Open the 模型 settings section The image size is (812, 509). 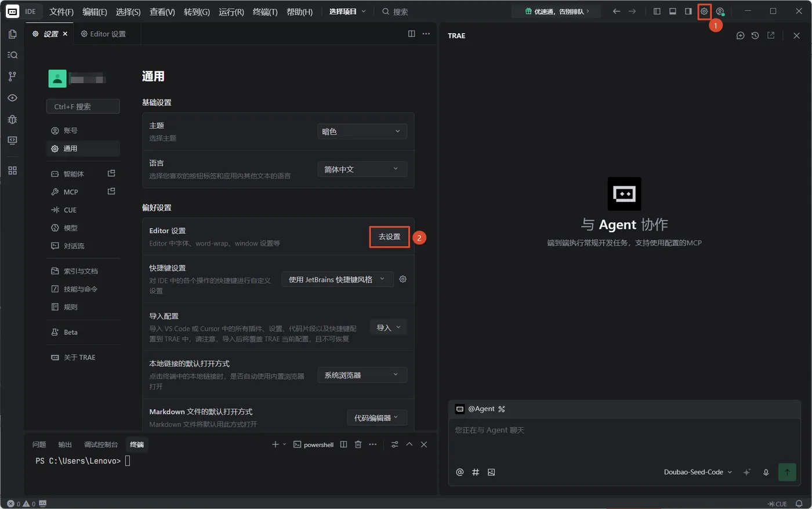click(x=83, y=228)
